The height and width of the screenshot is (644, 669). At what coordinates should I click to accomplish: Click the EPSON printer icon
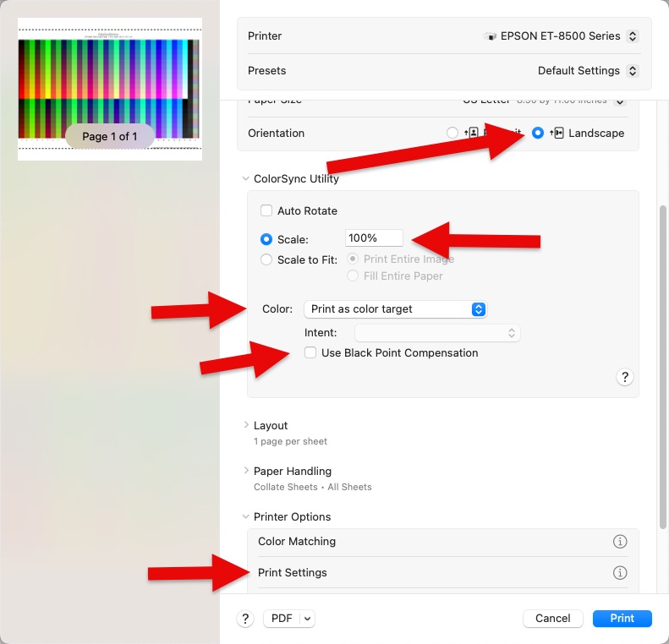click(489, 36)
